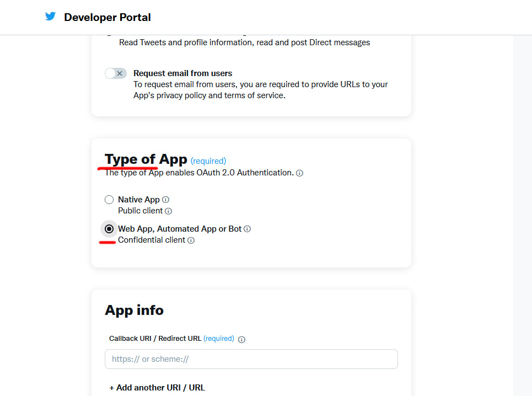
Task: Select the Native App radio button
Action: click(x=109, y=200)
